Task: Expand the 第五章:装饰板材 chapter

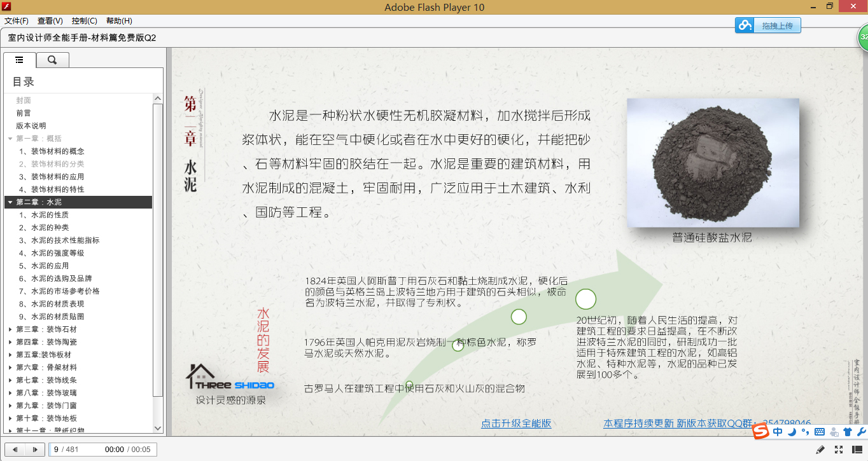Action: coord(10,355)
